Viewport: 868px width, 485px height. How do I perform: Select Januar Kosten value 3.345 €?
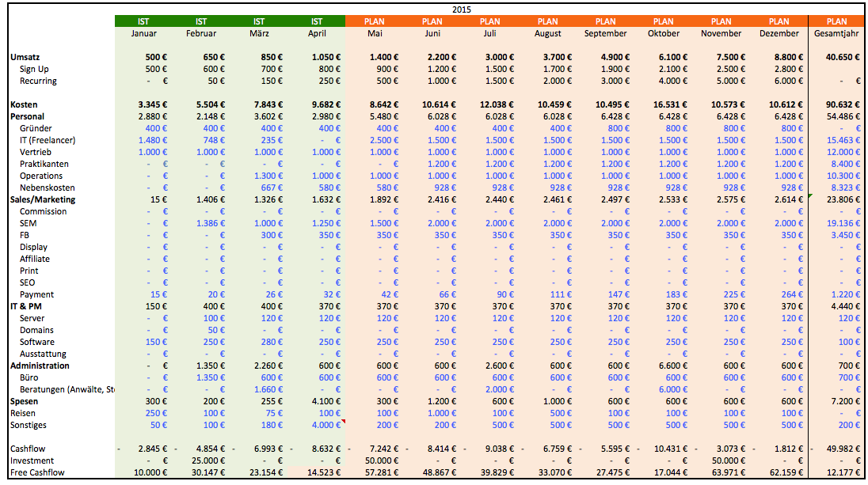tap(153, 104)
